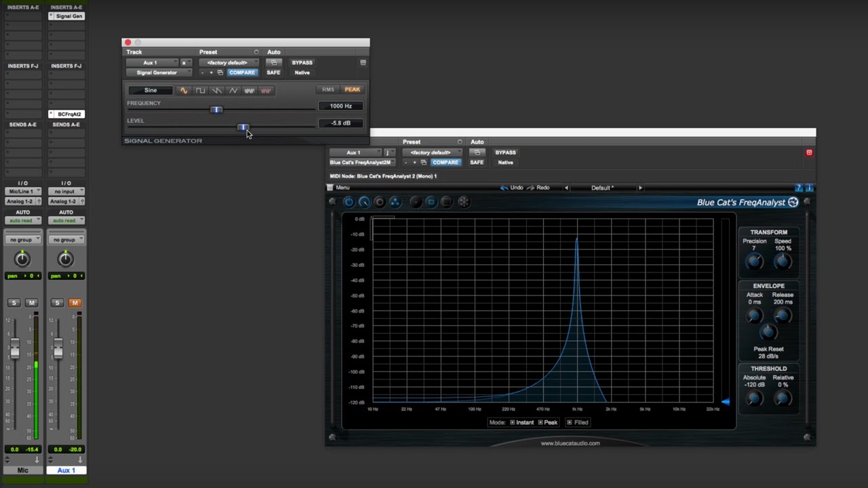Click the Blue Cat logo icon beside FreqAnalyst title
The image size is (868, 488).
click(793, 202)
